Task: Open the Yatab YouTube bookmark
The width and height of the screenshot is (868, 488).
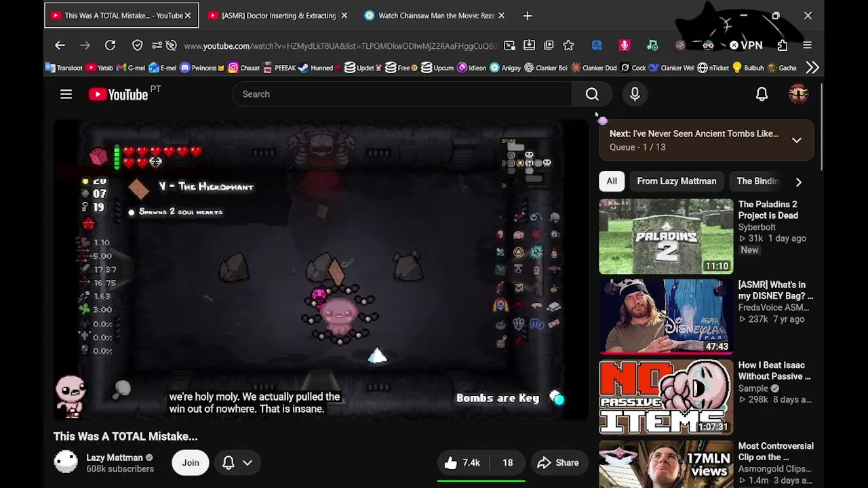Action: (100, 68)
